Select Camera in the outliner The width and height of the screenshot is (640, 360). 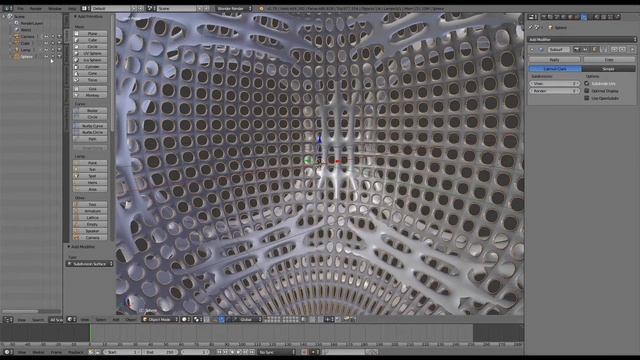click(x=27, y=36)
